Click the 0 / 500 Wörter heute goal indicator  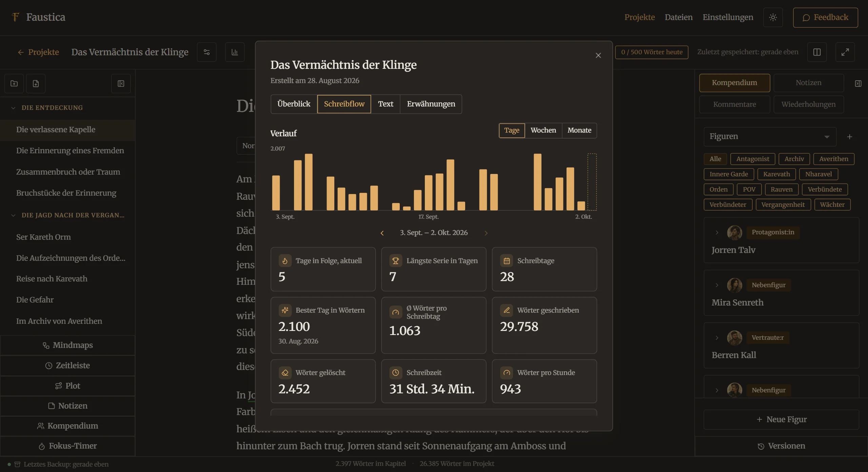point(652,52)
